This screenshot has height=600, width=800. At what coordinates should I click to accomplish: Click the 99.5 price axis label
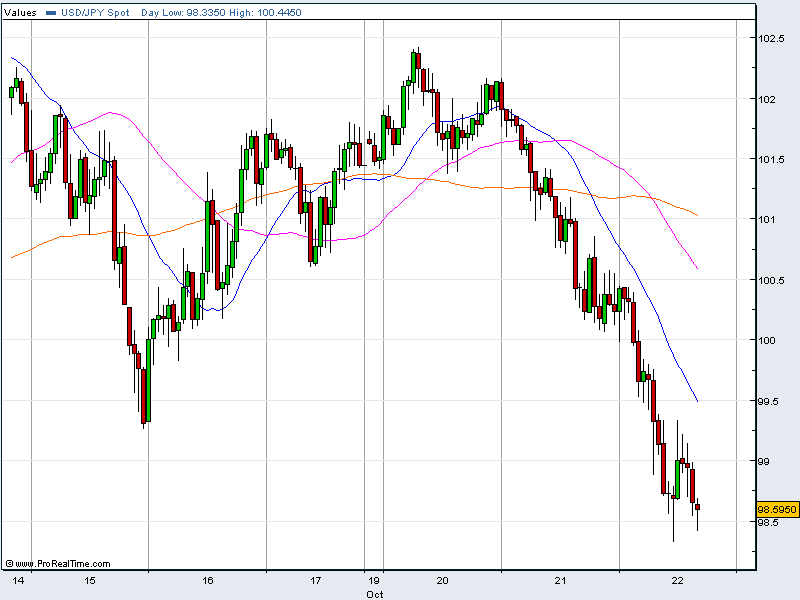(x=769, y=401)
